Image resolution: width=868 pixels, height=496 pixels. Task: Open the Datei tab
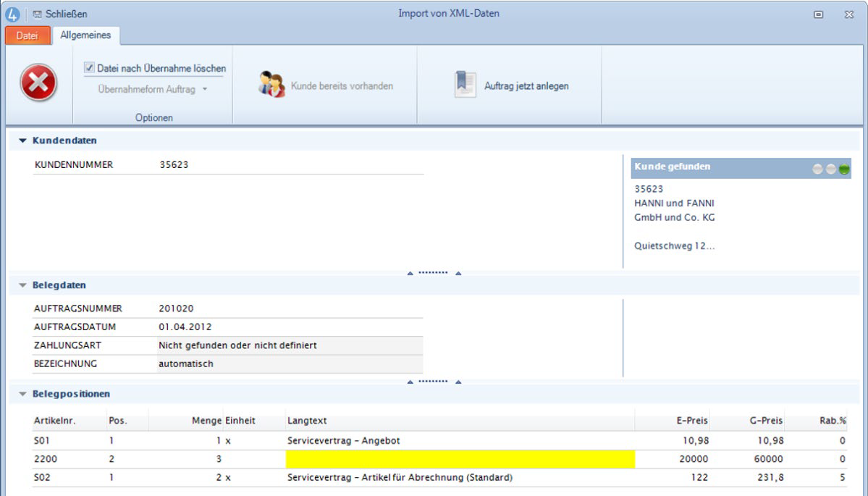tap(27, 35)
